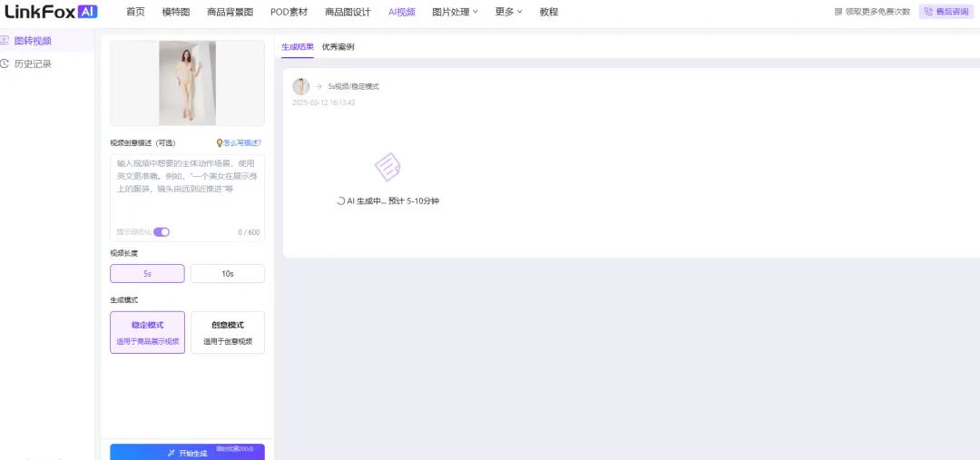Click the 开始生成 button
Image resolution: width=980 pixels, height=460 pixels.
click(x=188, y=452)
